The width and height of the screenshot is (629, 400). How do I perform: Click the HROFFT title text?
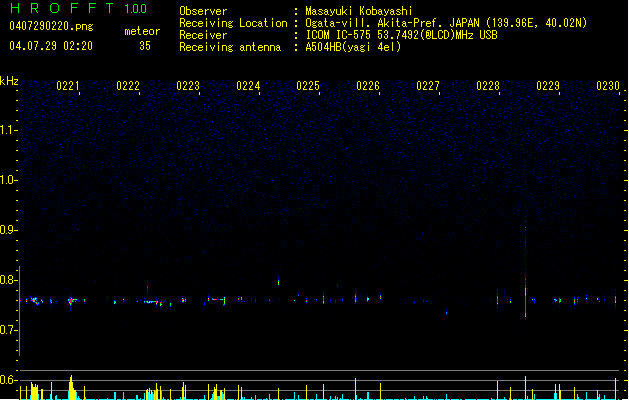point(62,8)
